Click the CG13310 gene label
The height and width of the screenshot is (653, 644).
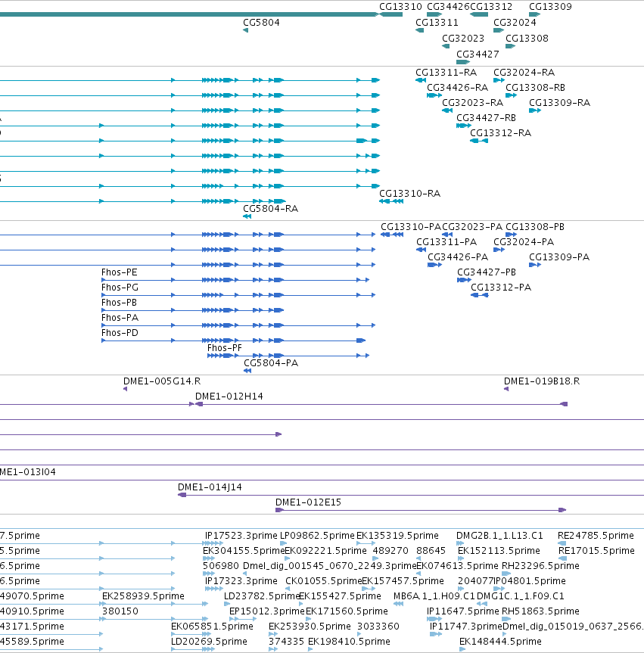pos(400,7)
